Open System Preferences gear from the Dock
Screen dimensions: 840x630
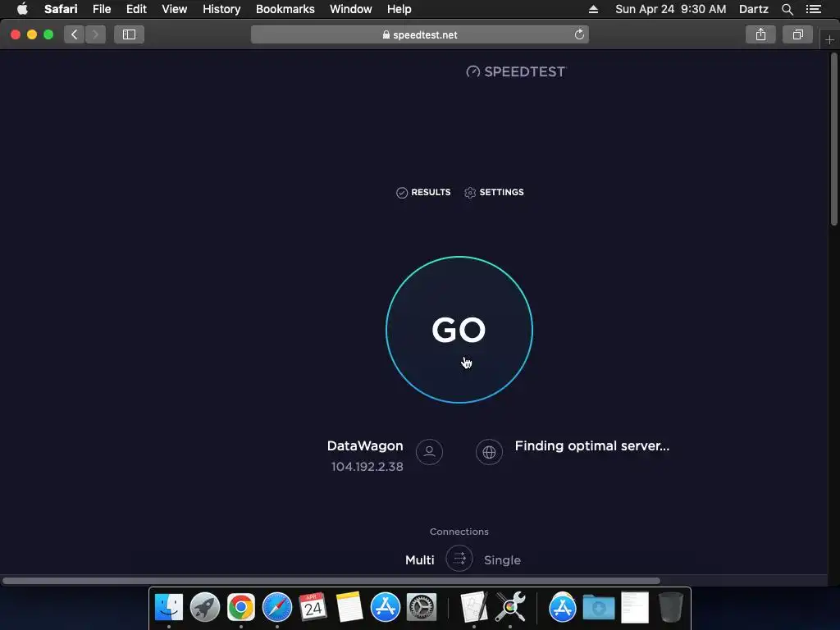coord(422,607)
